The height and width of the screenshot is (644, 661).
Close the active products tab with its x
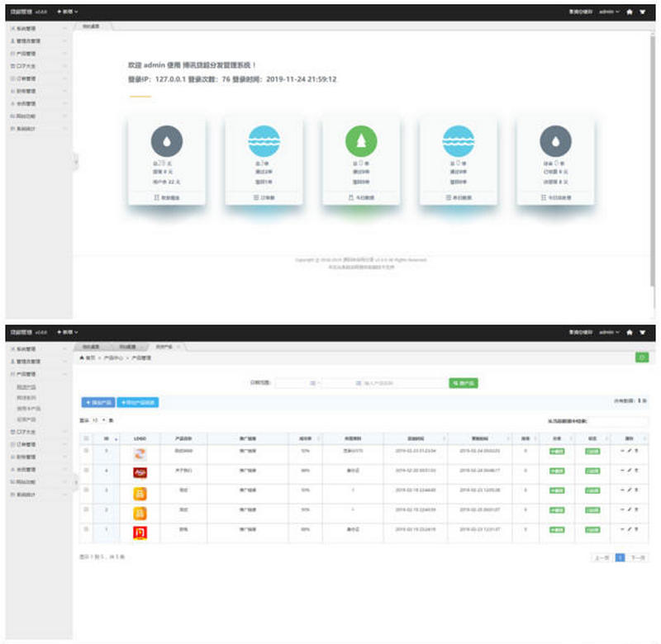point(178,347)
